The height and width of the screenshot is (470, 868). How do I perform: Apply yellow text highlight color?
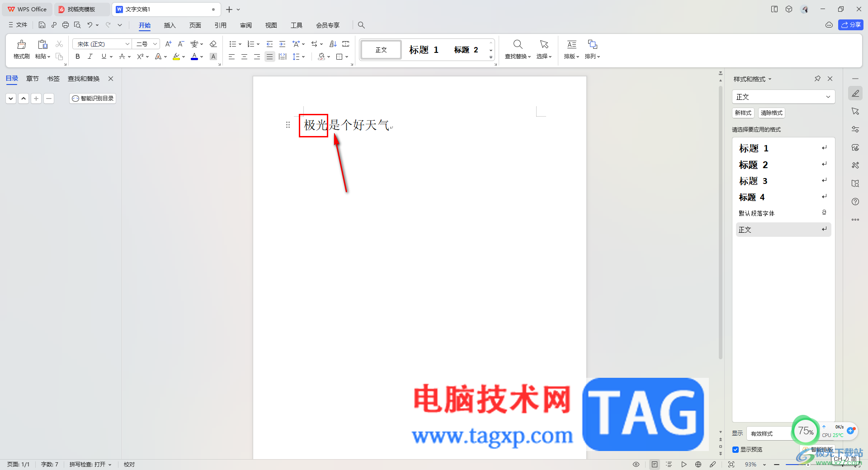[x=176, y=56]
